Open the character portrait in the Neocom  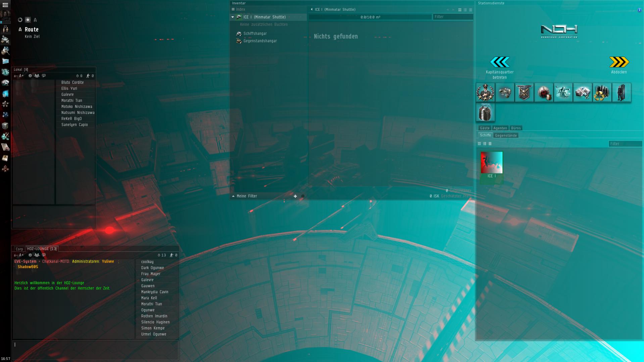tap(5, 15)
